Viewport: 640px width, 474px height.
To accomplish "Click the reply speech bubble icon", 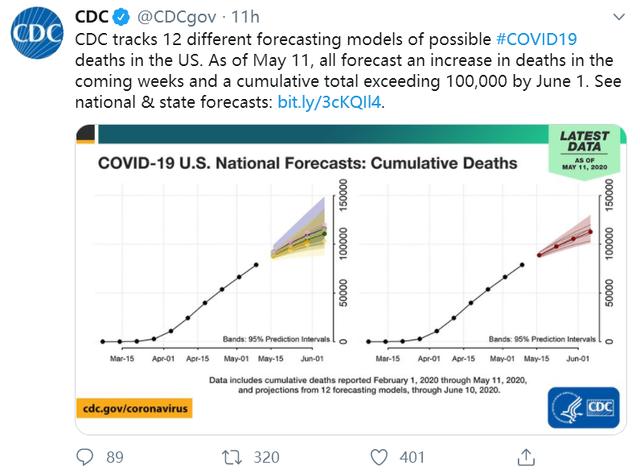I will point(83,456).
